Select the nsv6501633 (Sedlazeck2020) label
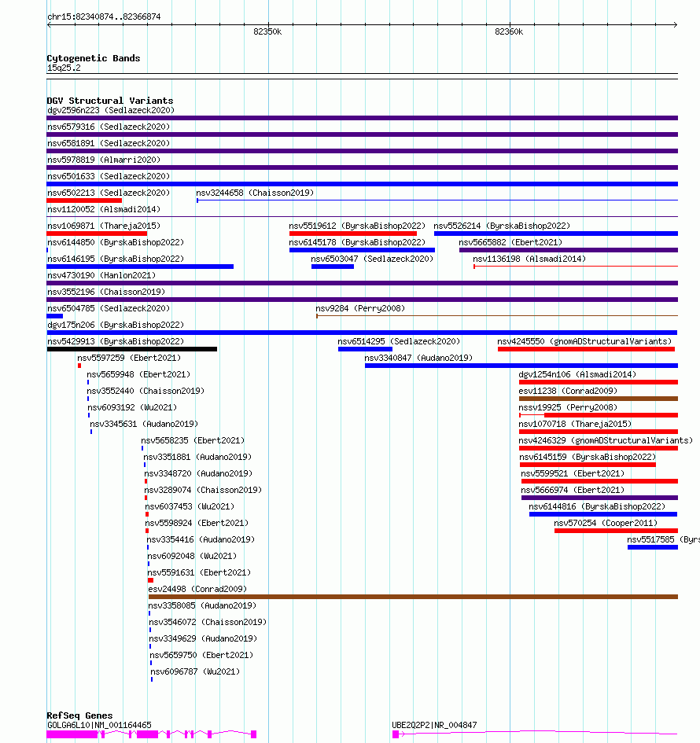This screenshot has width=700, height=743. (109, 176)
